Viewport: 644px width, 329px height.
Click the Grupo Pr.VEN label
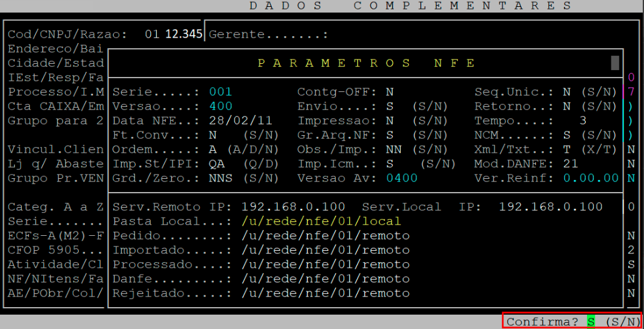click(56, 178)
